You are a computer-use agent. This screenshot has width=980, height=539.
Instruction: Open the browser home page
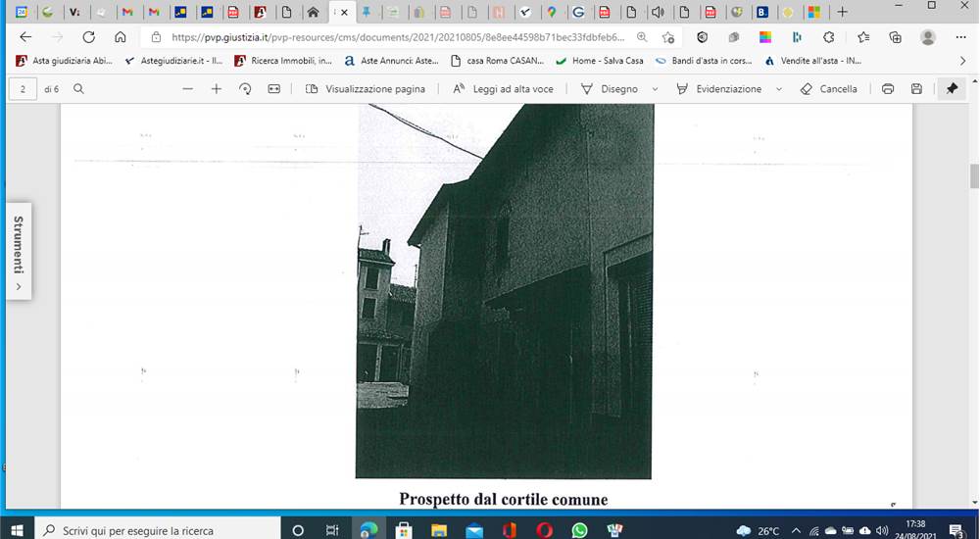[120, 37]
